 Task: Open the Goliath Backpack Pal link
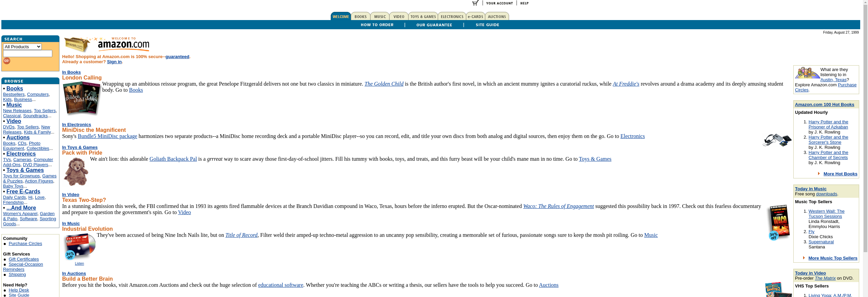pos(173,159)
